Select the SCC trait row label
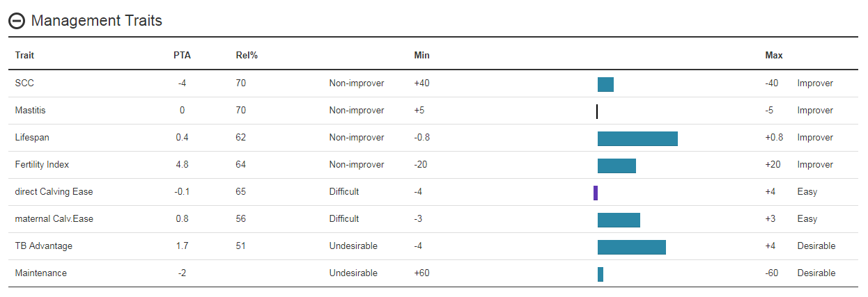 tap(24, 83)
